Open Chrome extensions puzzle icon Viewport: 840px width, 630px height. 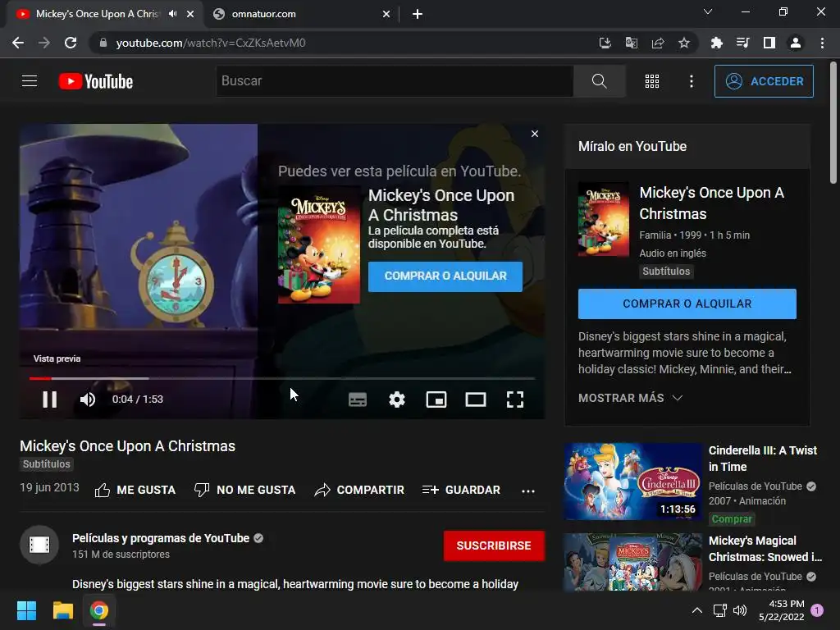click(716, 43)
